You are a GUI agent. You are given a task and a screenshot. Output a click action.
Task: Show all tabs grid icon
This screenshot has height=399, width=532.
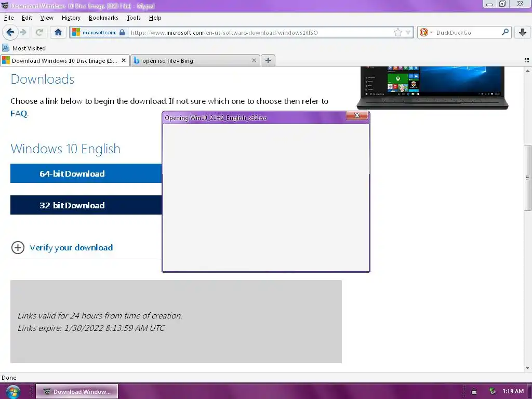click(527, 60)
